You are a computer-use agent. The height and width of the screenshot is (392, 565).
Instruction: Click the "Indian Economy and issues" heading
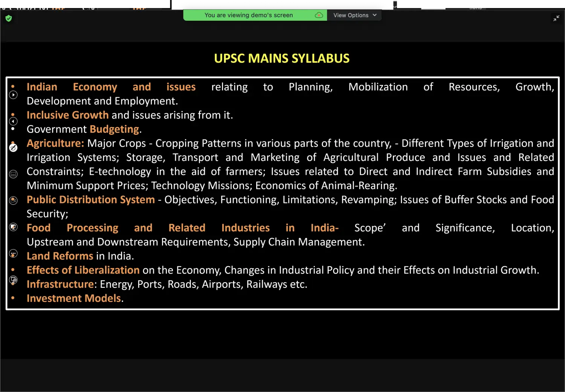111,87
